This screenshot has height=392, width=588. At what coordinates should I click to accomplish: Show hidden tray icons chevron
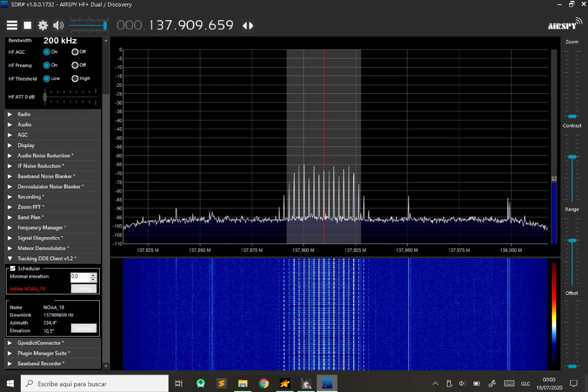click(435, 383)
